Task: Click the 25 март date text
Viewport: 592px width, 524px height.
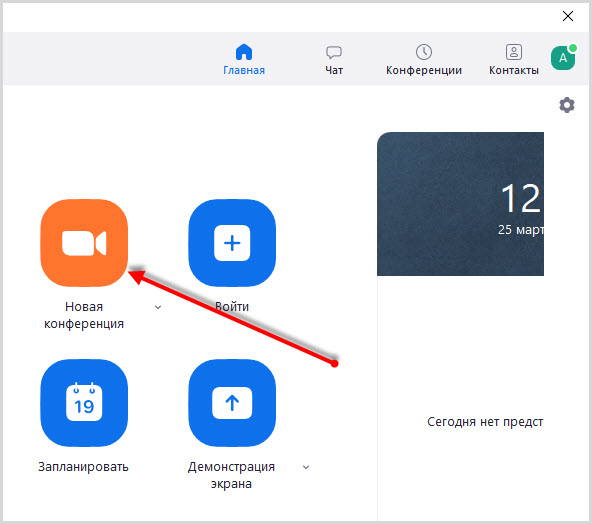Action: pyautogui.click(x=521, y=230)
